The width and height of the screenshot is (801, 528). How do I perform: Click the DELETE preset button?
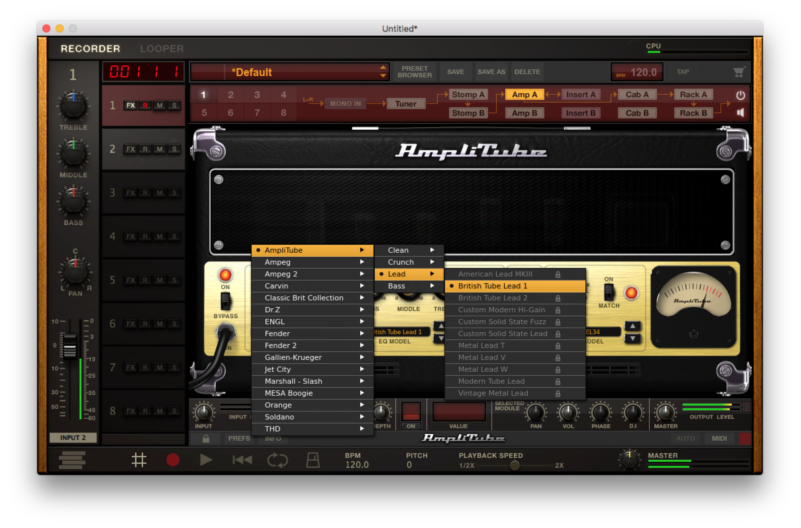click(x=527, y=72)
